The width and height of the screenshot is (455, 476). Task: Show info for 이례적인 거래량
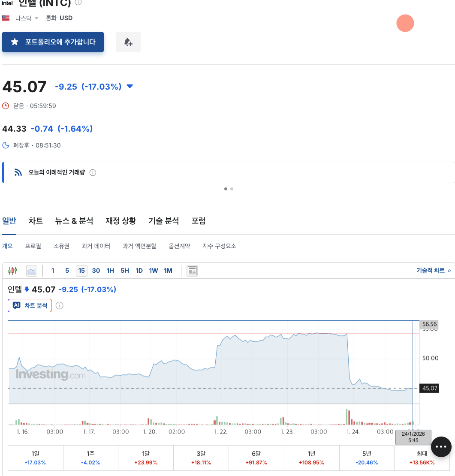(93, 172)
